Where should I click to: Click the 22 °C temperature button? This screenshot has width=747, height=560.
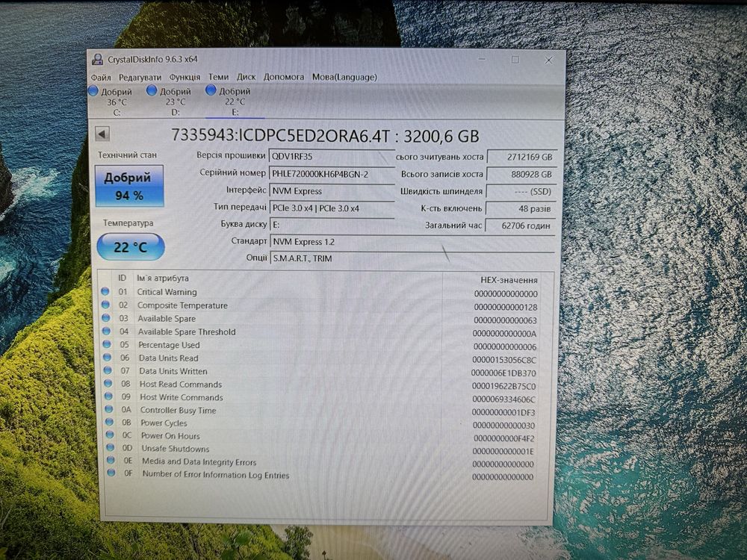click(131, 246)
